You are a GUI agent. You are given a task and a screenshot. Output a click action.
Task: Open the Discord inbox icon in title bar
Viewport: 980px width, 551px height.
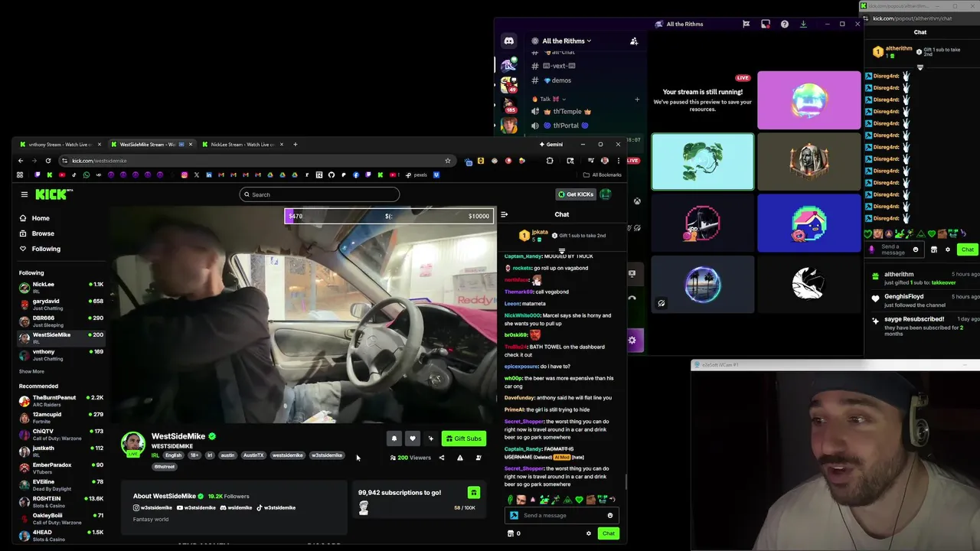tap(765, 24)
